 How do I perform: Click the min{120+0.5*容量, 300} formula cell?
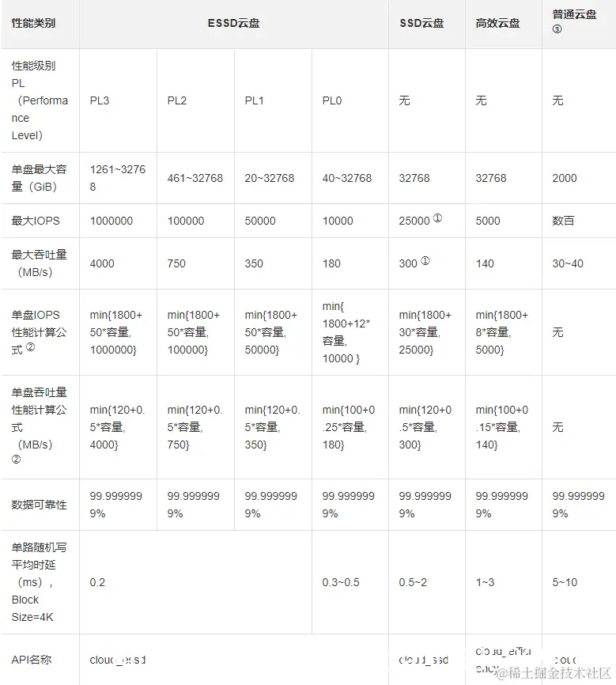pos(425,427)
